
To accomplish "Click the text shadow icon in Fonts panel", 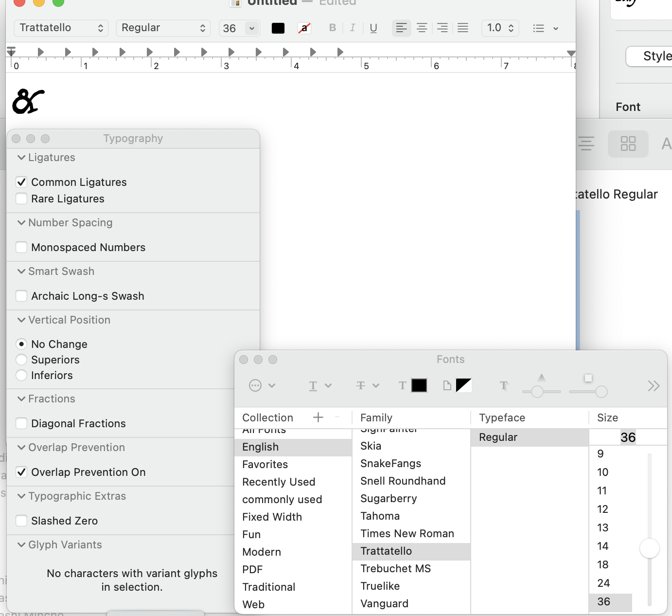I will click(x=504, y=386).
